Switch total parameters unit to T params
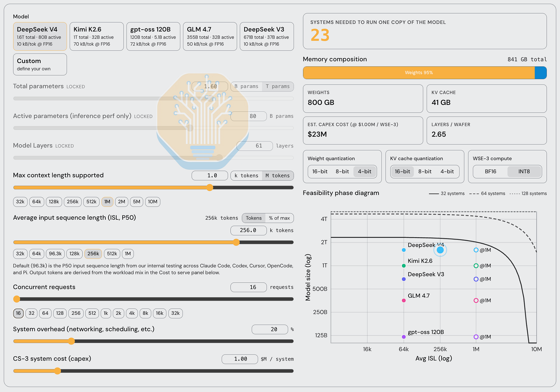This screenshot has width=560, height=392. pos(278,86)
